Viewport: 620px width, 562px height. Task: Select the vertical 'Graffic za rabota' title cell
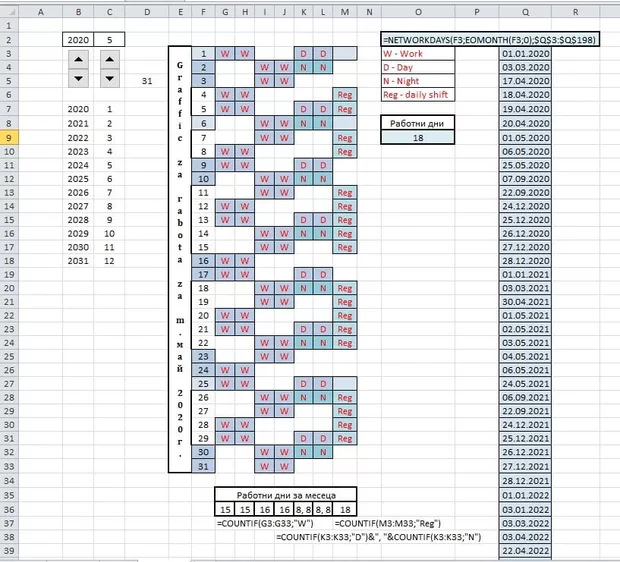pos(180,259)
